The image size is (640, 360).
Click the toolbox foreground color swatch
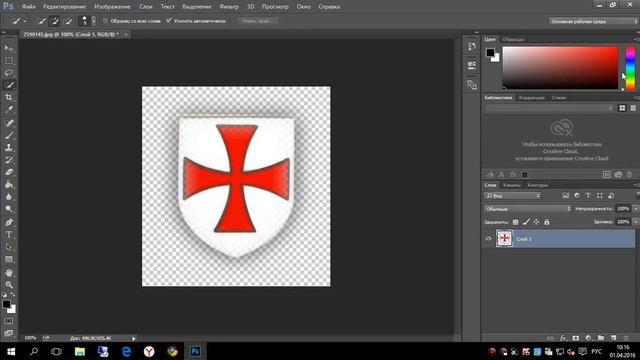click(6, 304)
